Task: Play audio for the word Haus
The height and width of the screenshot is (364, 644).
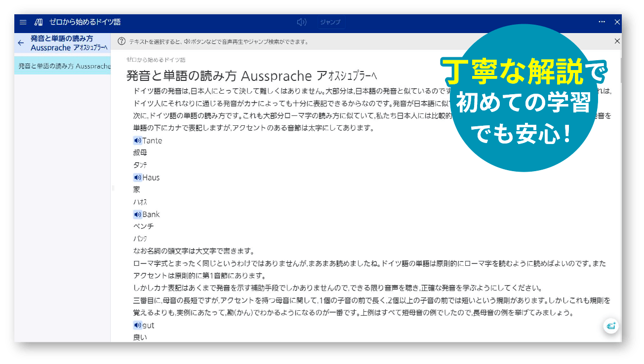Action: 137,177
